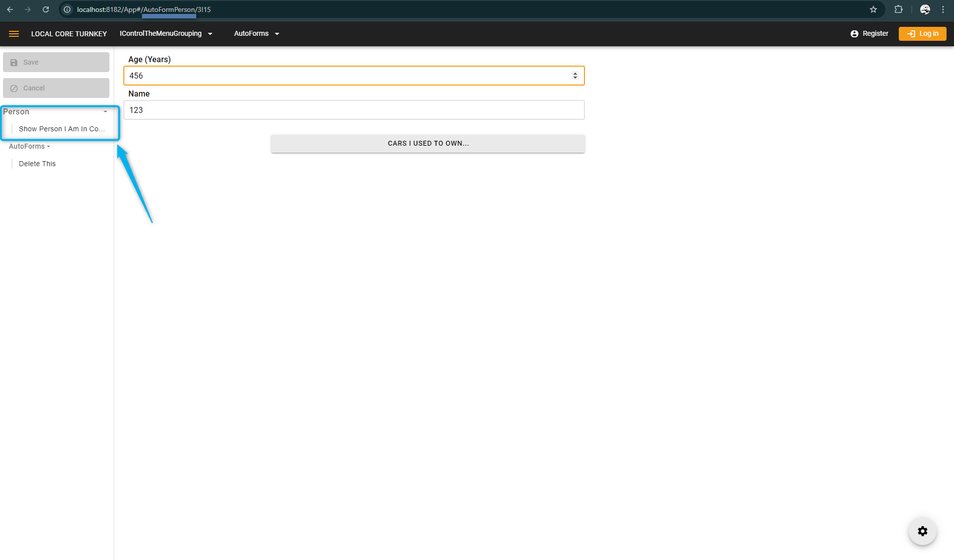Click the Register link

pyautogui.click(x=869, y=34)
